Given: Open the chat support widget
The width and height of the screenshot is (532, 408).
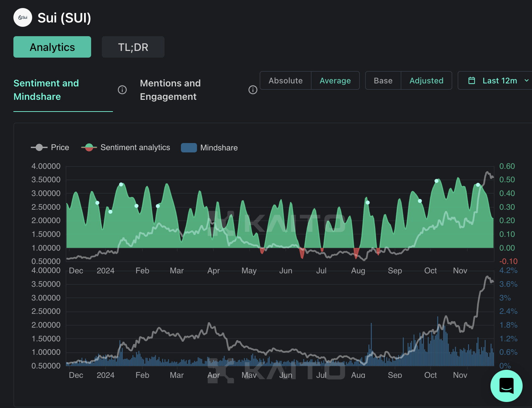Looking at the screenshot, I should point(506,386).
